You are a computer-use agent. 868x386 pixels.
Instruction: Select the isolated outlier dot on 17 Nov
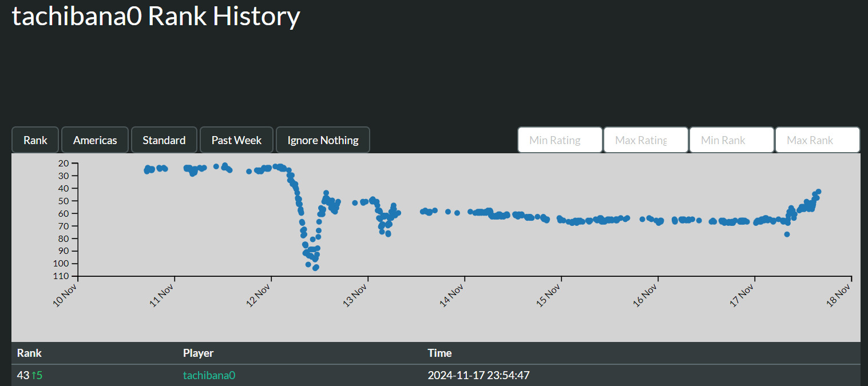click(787, 234)
